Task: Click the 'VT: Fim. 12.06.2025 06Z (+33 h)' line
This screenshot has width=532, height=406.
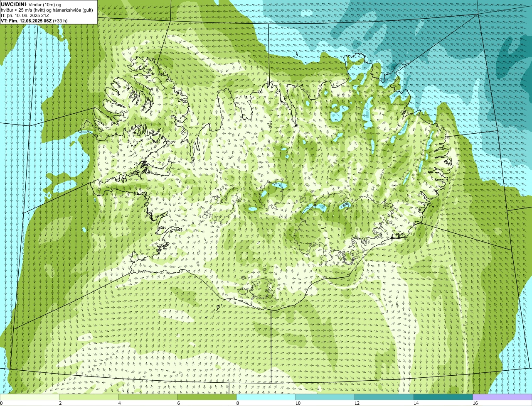Action: click(34, 21)
